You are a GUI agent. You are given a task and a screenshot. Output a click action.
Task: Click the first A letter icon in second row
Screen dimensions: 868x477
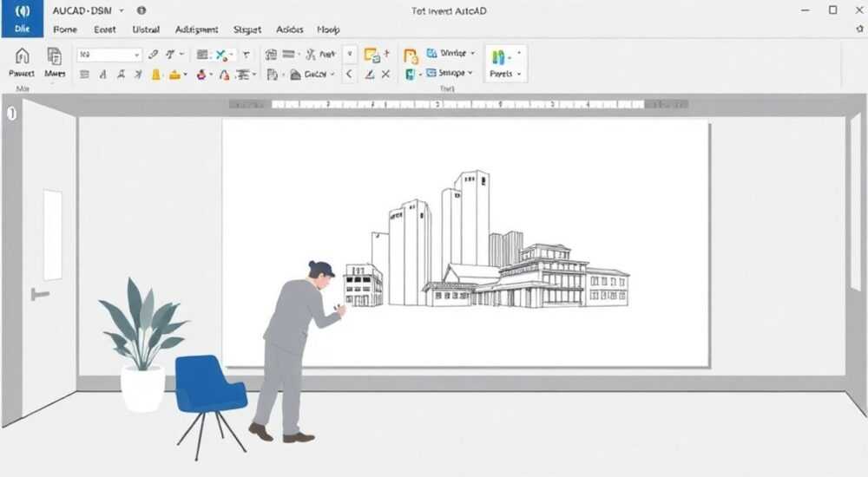pyautogui.click(x=103, y=74)
